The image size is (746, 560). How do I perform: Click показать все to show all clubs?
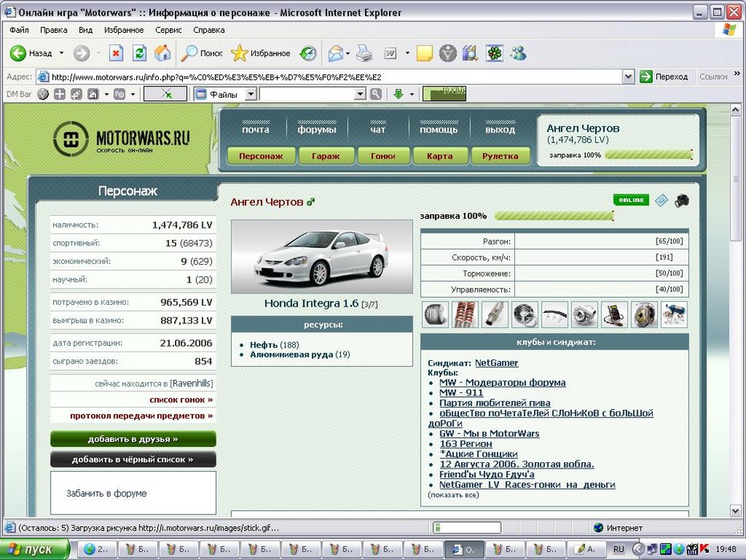(x=453, y=495)
